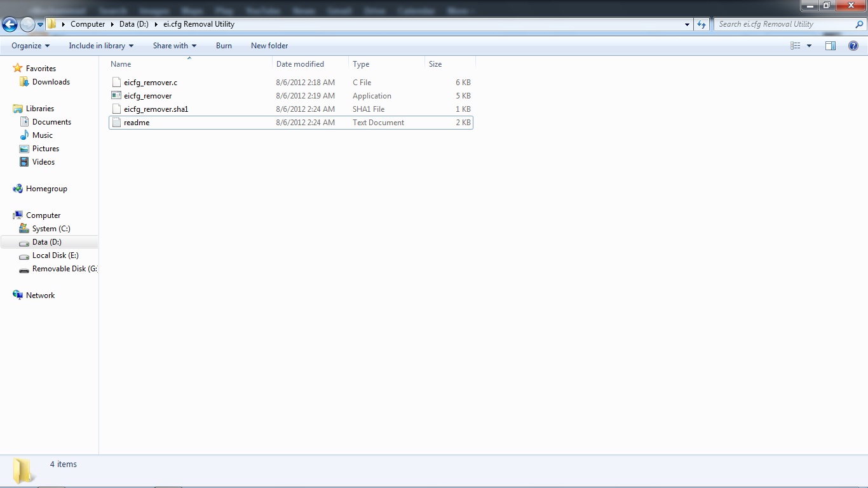Toggle the preview pane
This screenshot has width=868, height=488.
[831, 45]
